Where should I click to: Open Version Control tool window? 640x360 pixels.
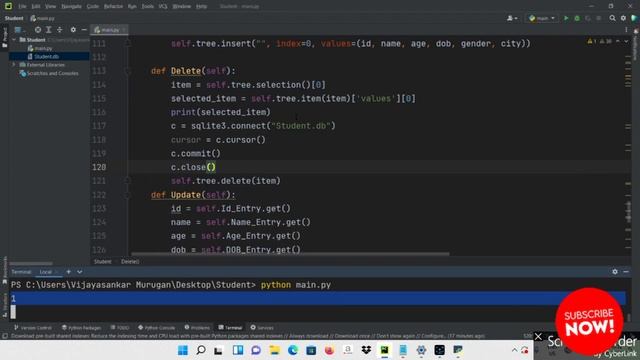click(33, 327)
